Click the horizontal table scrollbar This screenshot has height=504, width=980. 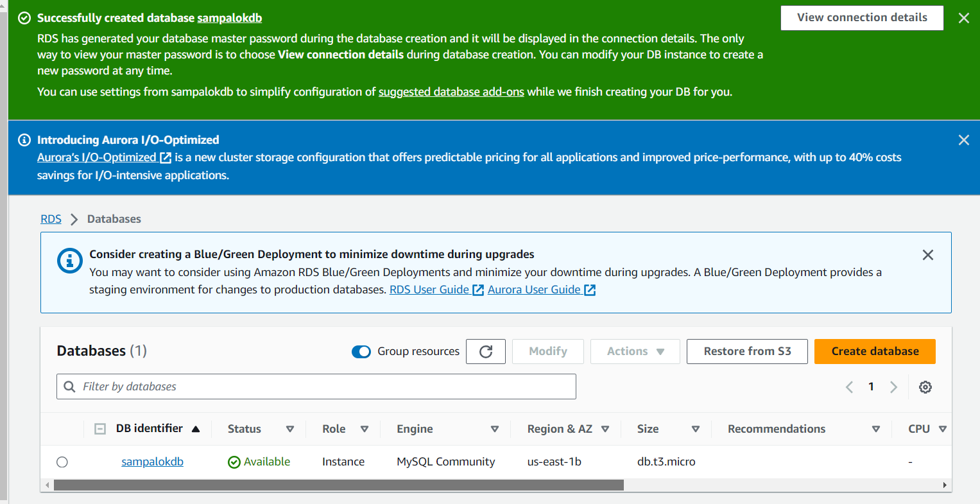(x=338, y=485)
